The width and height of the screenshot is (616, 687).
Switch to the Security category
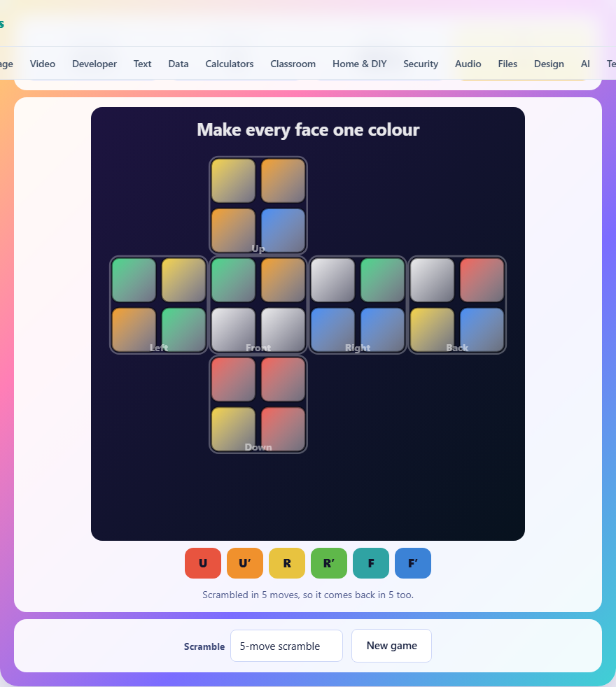(421, 64)
